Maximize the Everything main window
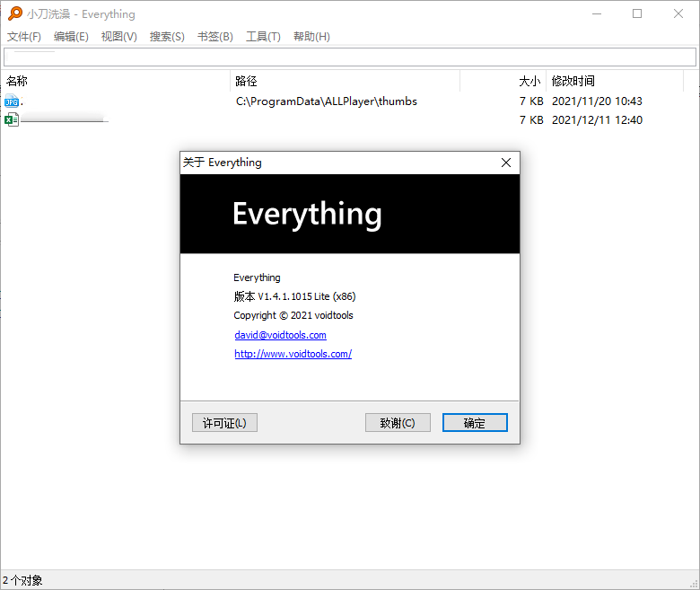The image size is (700, 590). pos(636,13)
